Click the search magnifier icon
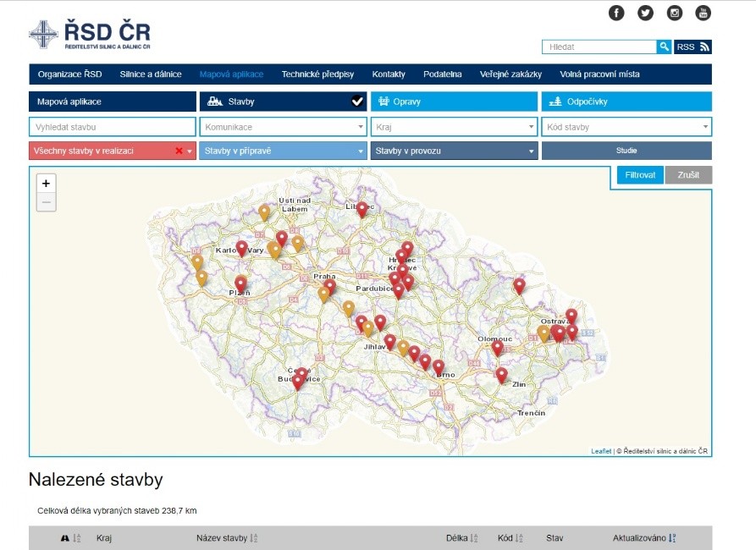The height and width of the screenshot is (550, 756). click(x=665, y=47)
